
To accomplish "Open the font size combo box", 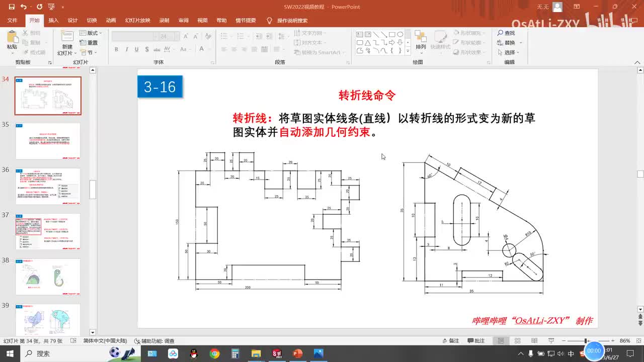I will coord(170,36).
